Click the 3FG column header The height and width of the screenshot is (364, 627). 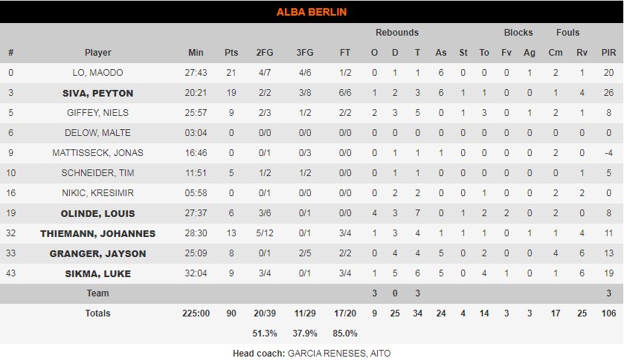(x=305, y=53)
